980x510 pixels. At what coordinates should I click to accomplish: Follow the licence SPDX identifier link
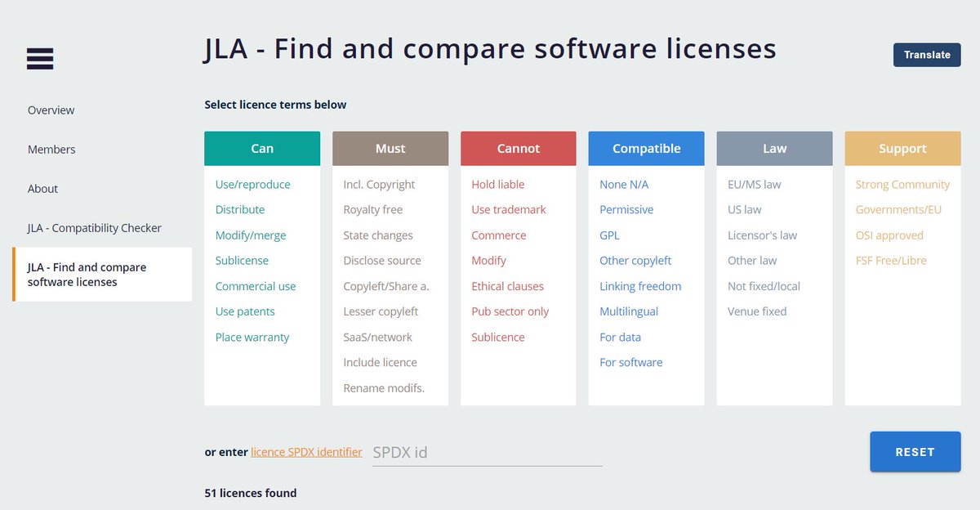[x=306, y=452]
